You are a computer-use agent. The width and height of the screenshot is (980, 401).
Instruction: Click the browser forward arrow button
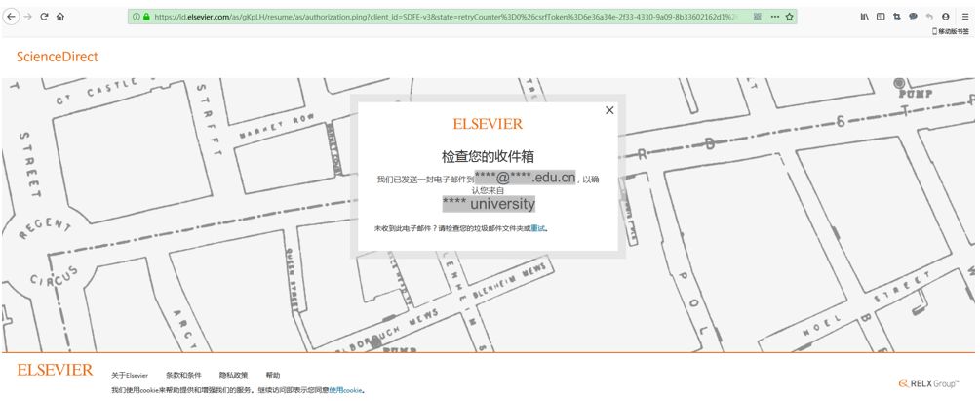(27, 17)
